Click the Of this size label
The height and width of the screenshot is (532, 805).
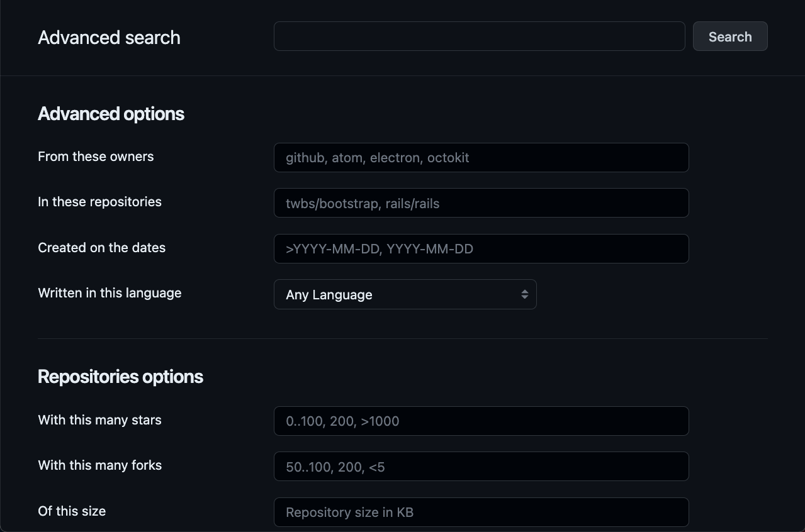click(71, 511)
